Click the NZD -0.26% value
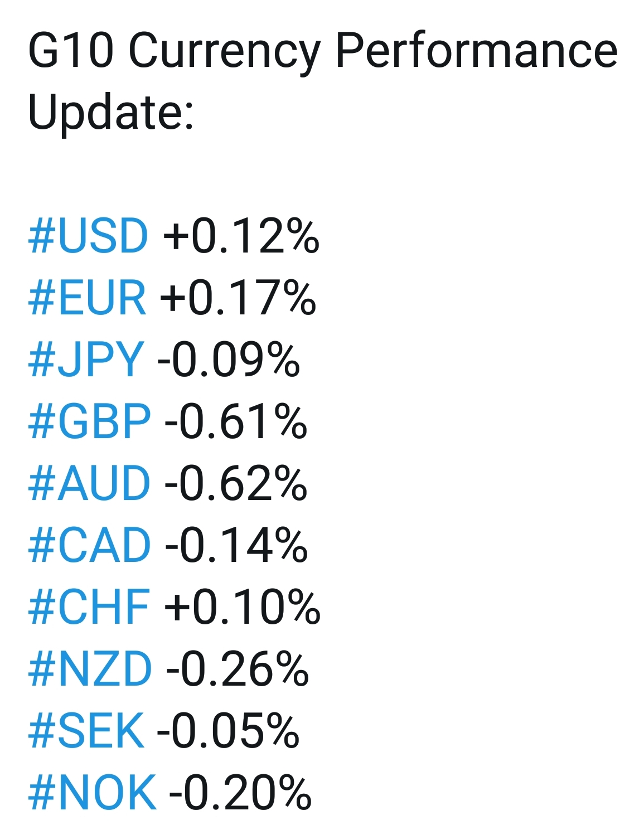 tap(238, 669)
